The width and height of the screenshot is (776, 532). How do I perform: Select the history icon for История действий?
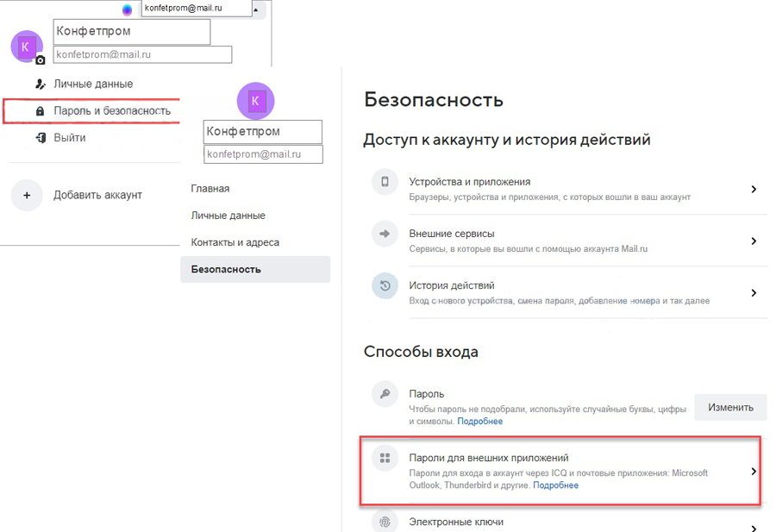(384, 285)
